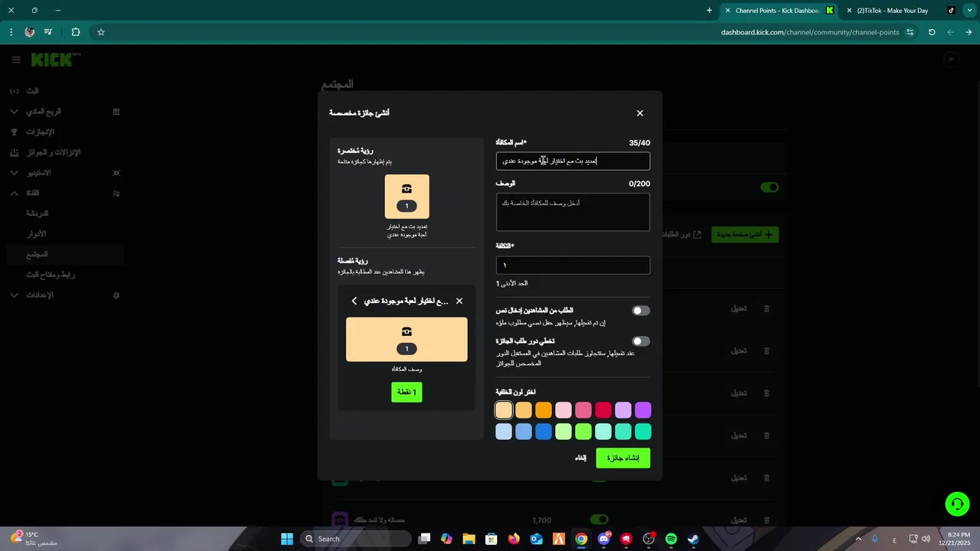Select the lavender background color
Viewport: 980px width, 551px height.
(623, 410)
